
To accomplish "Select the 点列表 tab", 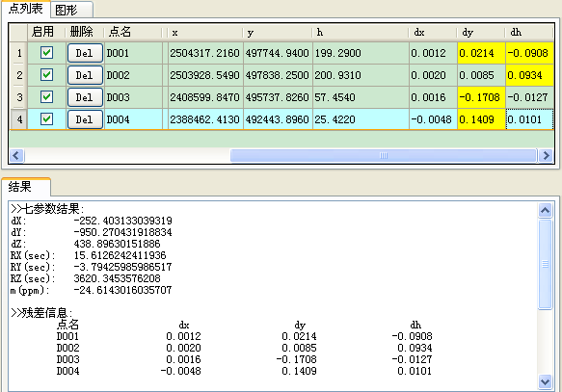I will click(x=25, y=9).
